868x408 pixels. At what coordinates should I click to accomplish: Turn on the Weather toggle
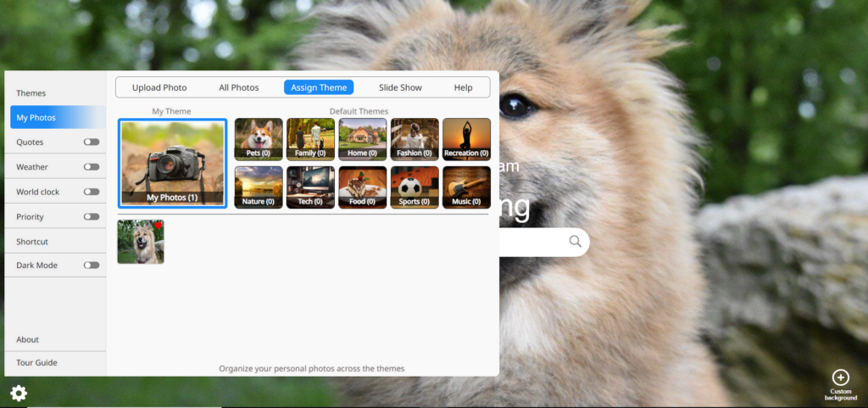[x=91, y=167]
